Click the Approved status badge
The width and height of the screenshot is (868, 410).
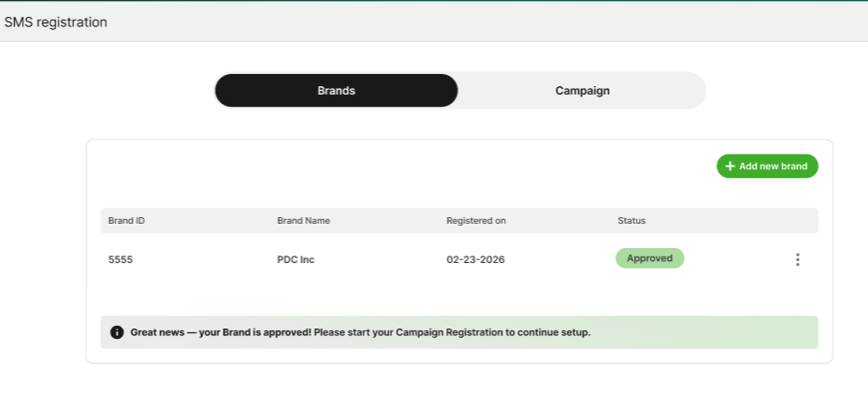649,258
